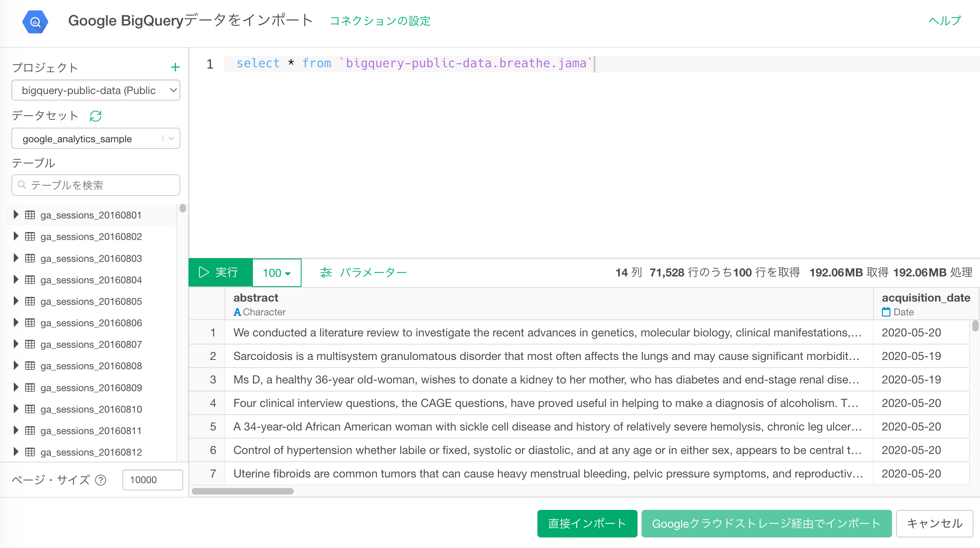Expand ga_sessions_20160809 table columns
Screen dimensions: 980x548
tap(16, 387)
